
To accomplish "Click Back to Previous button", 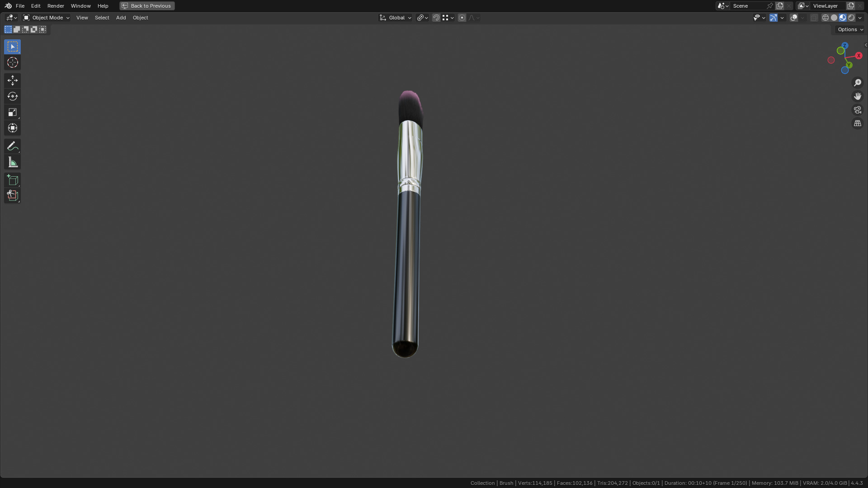I will (x=147, y=6).
